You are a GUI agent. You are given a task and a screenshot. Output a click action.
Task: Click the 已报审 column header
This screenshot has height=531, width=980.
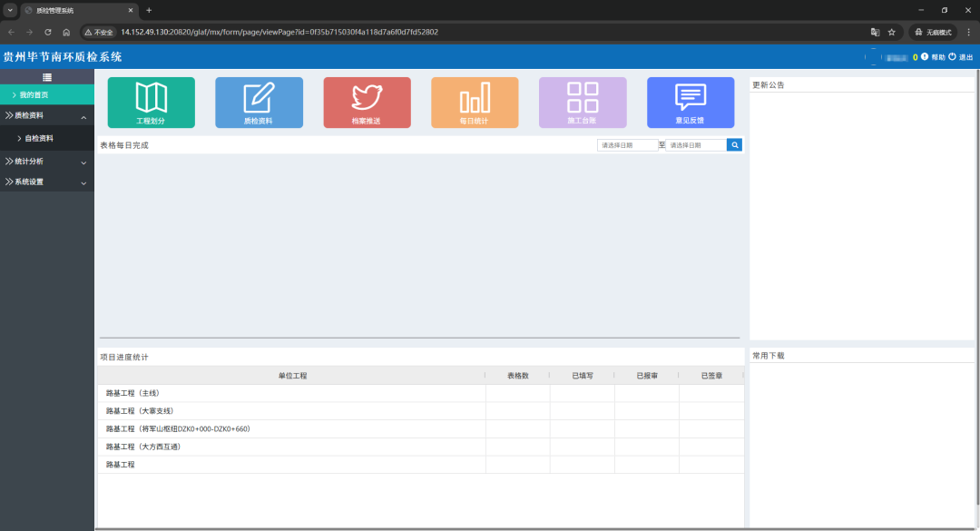click(x=647, y=375)
